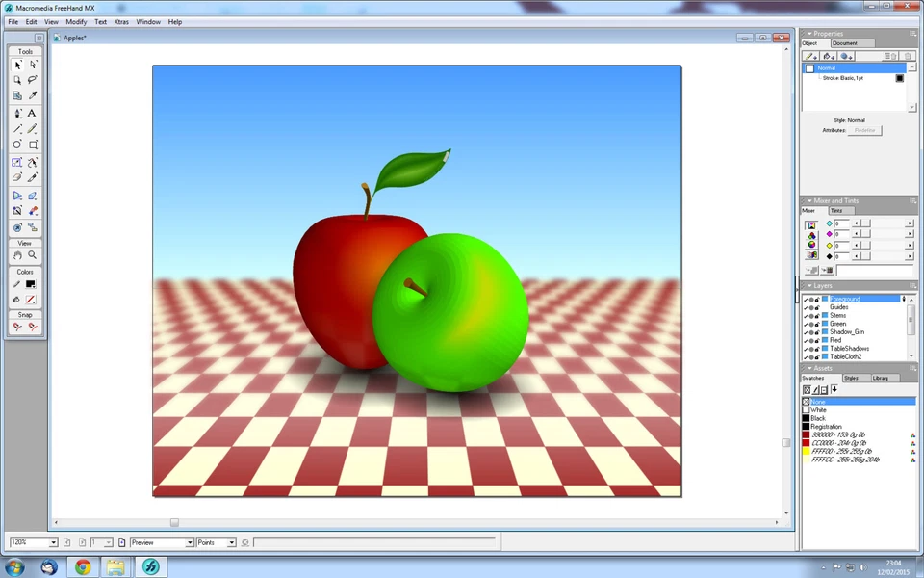Pick the Eyedropper tool
Image resolution: width=924 pixels, height=578 pixels.
[x=32, y=95]
